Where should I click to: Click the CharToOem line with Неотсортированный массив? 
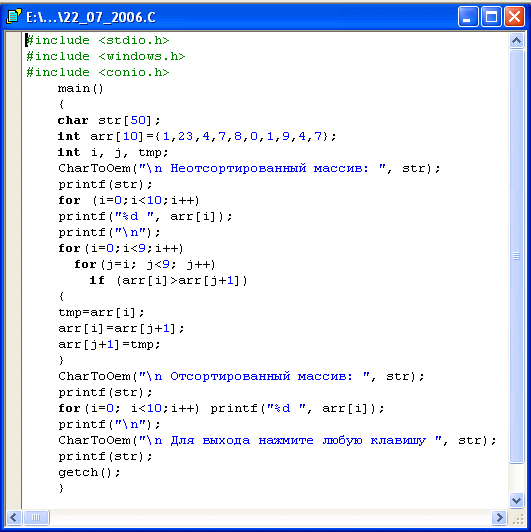click(x=249, y=168)
